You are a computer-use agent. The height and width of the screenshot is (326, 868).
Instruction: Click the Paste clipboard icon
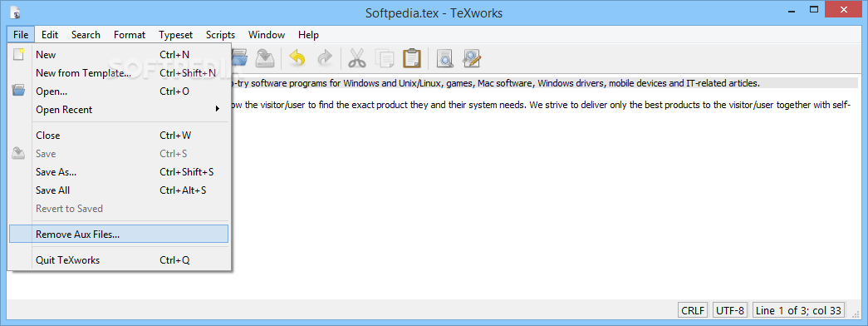pos(411,57)
